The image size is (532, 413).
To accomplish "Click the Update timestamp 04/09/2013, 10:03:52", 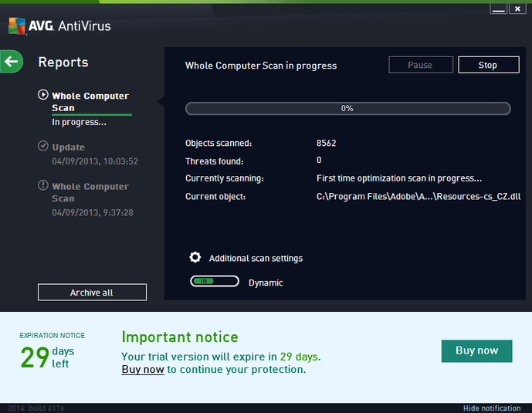I will tap(95, 161).
